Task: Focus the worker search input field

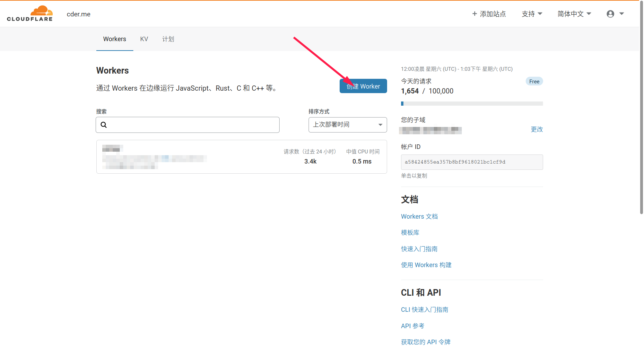Action: (187, 125)
